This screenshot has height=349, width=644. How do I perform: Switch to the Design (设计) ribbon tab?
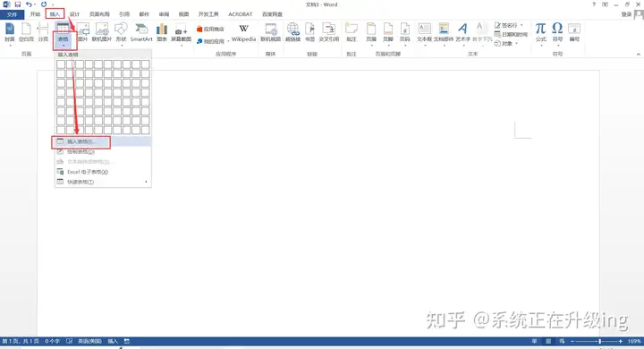[74, 14]
